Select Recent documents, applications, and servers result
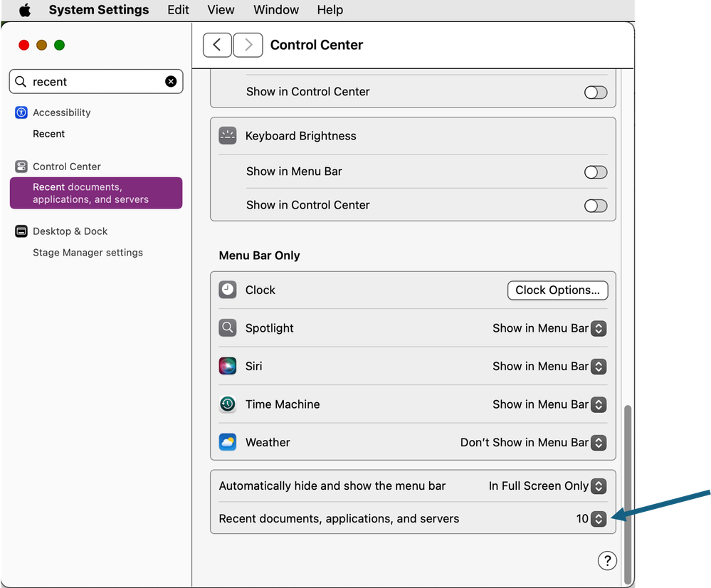The image size is (711, 588). coord(96,194)
